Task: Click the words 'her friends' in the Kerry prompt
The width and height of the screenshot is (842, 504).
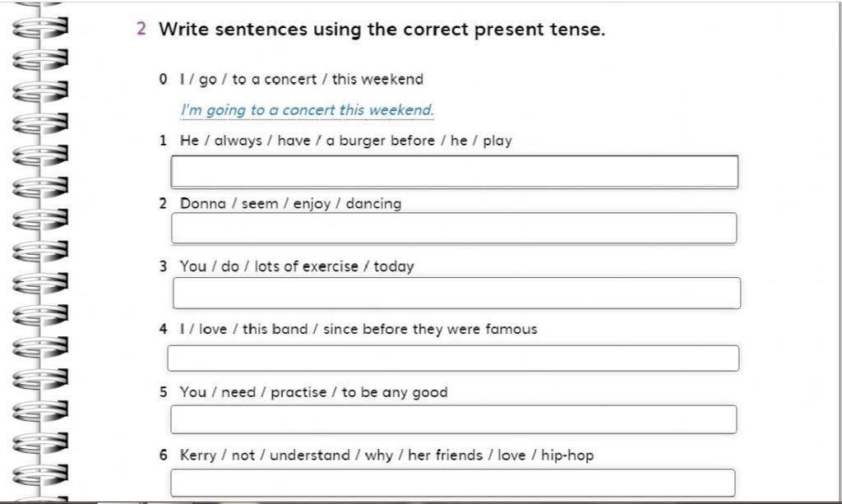Action: click(445, 455)
